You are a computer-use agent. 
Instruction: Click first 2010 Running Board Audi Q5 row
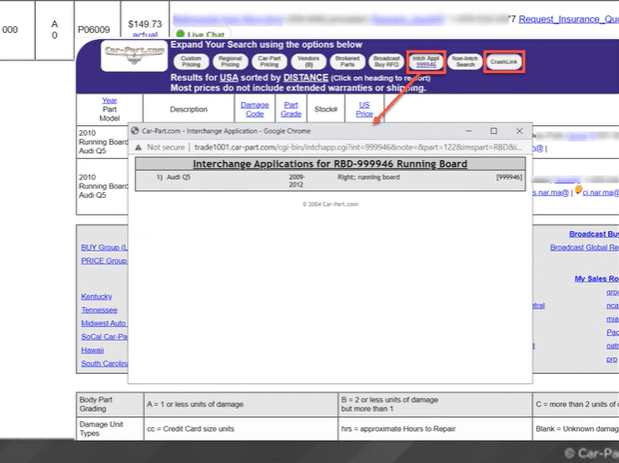(103, 142)
